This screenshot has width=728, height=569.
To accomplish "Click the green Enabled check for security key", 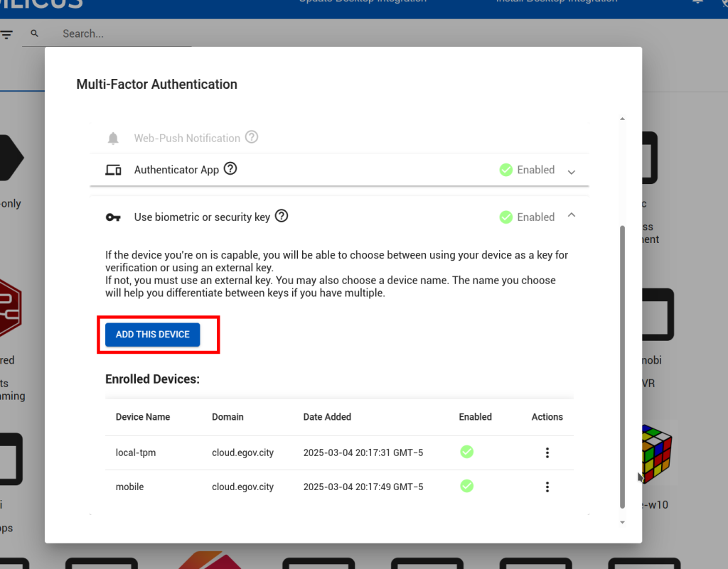I will 505,217.
